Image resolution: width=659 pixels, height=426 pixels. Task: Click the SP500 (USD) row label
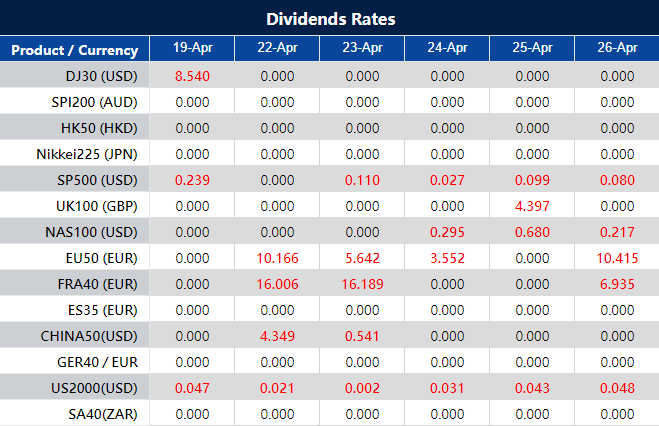point(97,180)
